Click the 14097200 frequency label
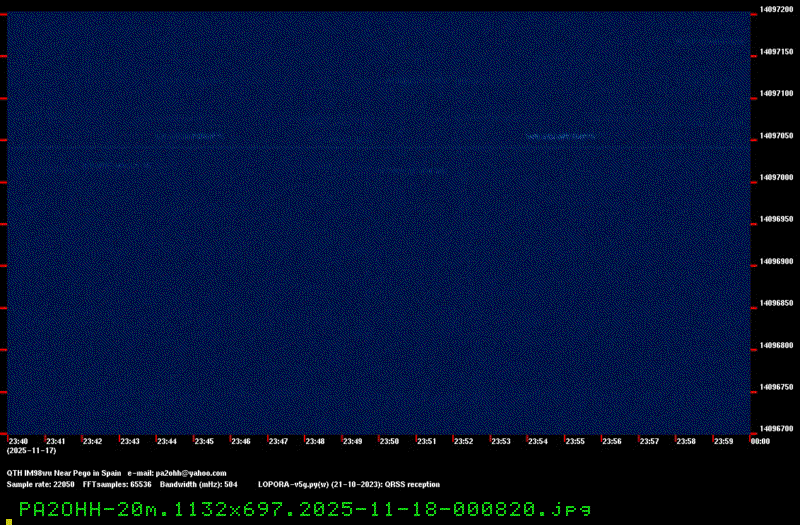800x525 pixels. click(777, 10)
